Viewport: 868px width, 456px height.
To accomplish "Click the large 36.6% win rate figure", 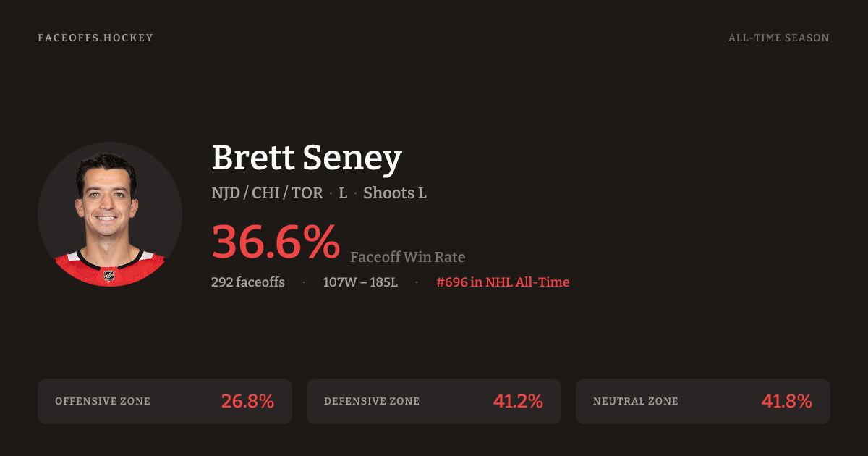I will (x=276, y=242).
